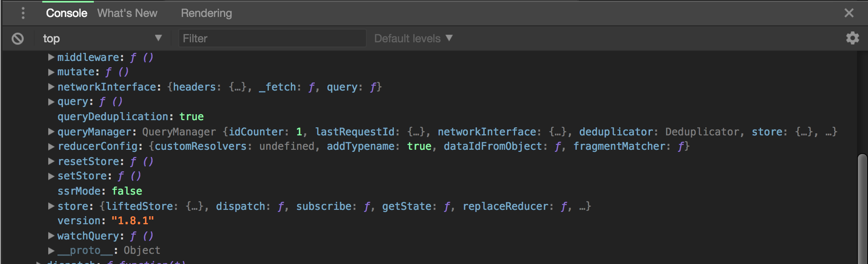868x264 pixels.
Task: Expand the query function property
Action: (x=51, y=102)
